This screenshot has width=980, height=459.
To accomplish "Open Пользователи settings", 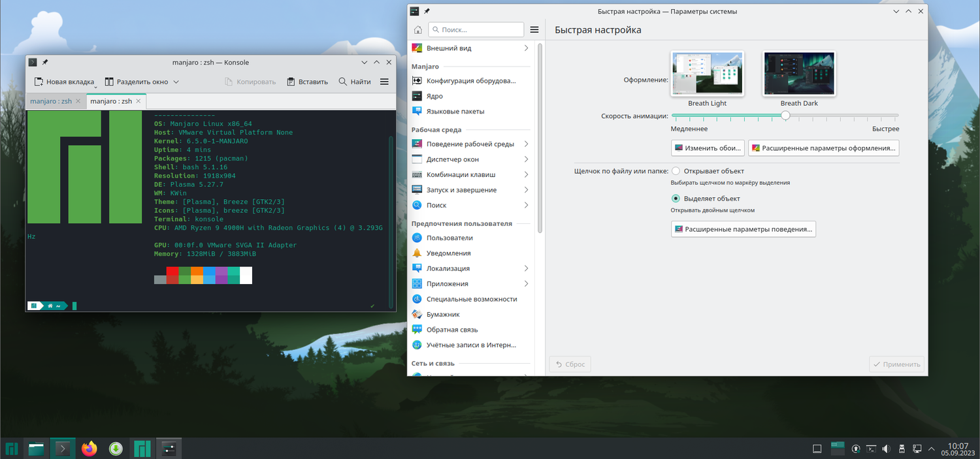I will (470, 238).
